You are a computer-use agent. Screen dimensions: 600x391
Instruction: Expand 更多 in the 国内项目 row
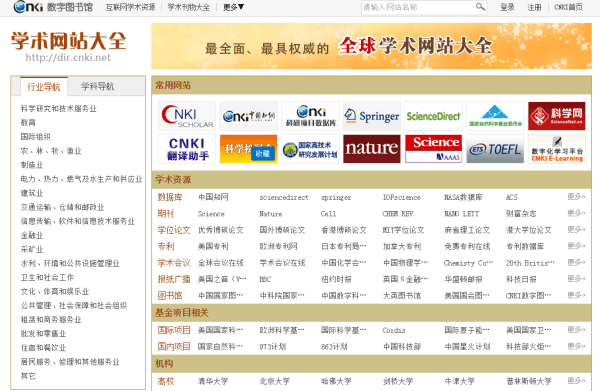pos(576,346)
